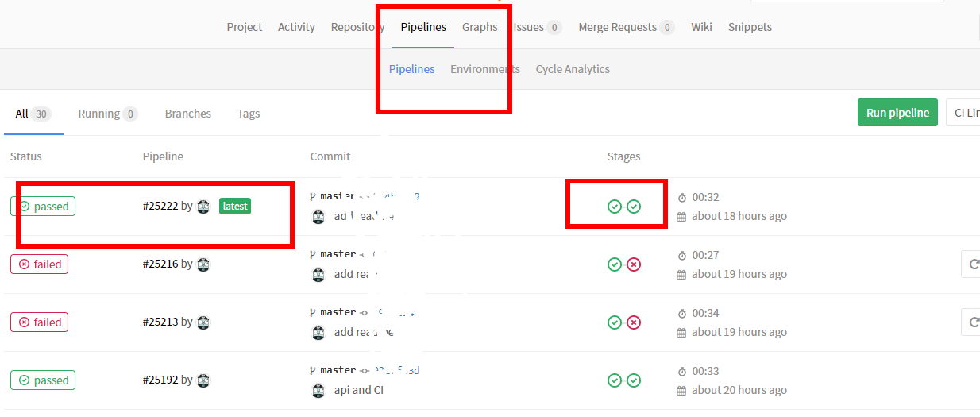Filter pipelines by Running tab
The image size is (980, 417).
[x=107, y=114]
